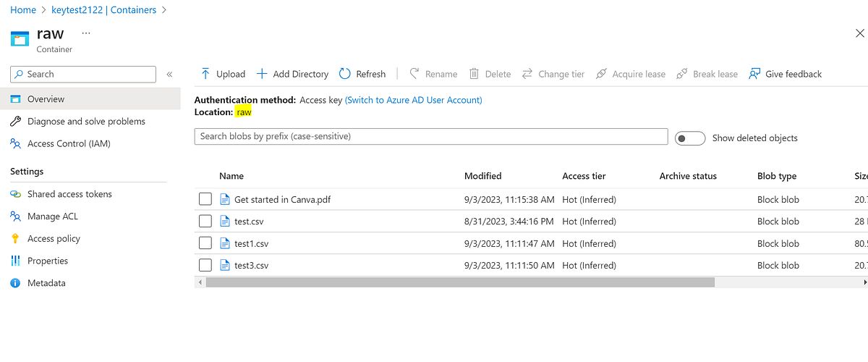Open the ellipsis menu beside raw
868x362 pixels.
point(86,33)
